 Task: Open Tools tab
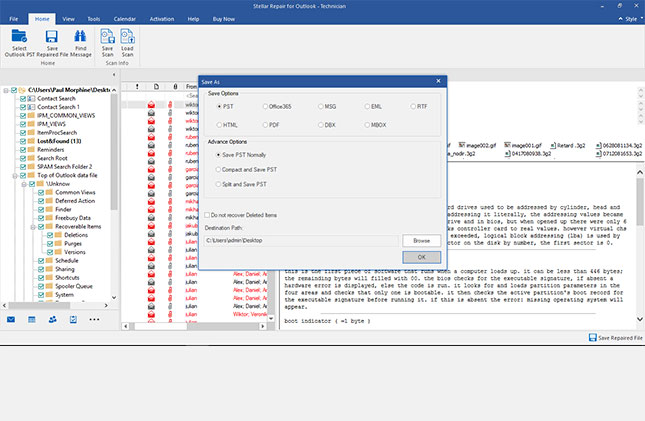point(94,19)
